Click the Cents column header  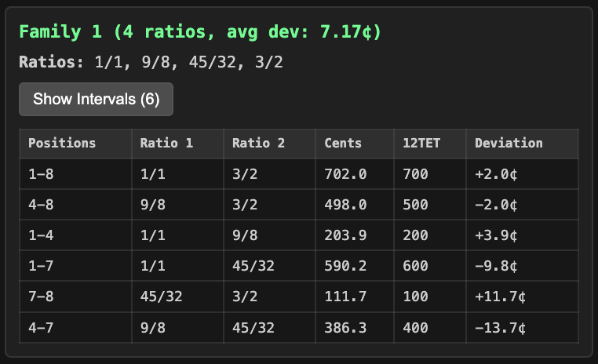pos(343,144)
